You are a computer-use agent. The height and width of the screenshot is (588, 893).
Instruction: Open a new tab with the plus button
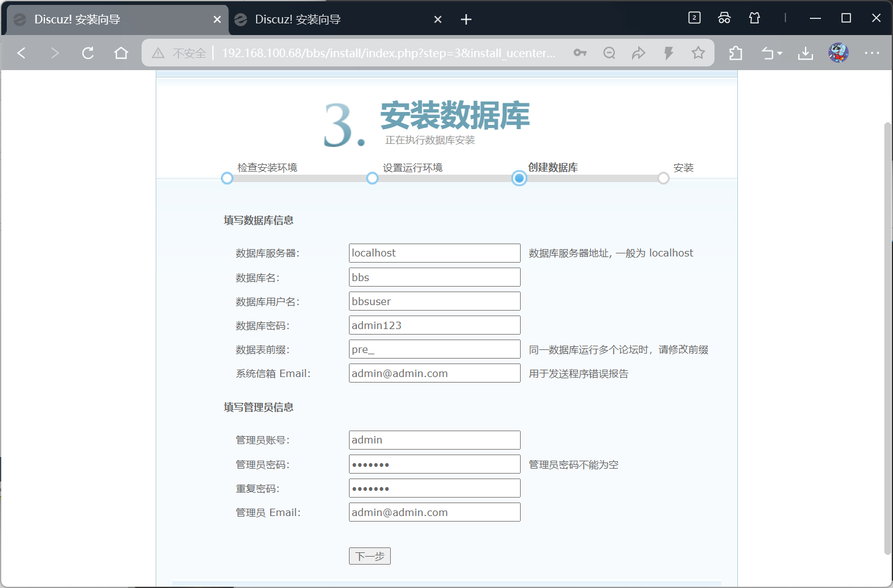[466, 19]
